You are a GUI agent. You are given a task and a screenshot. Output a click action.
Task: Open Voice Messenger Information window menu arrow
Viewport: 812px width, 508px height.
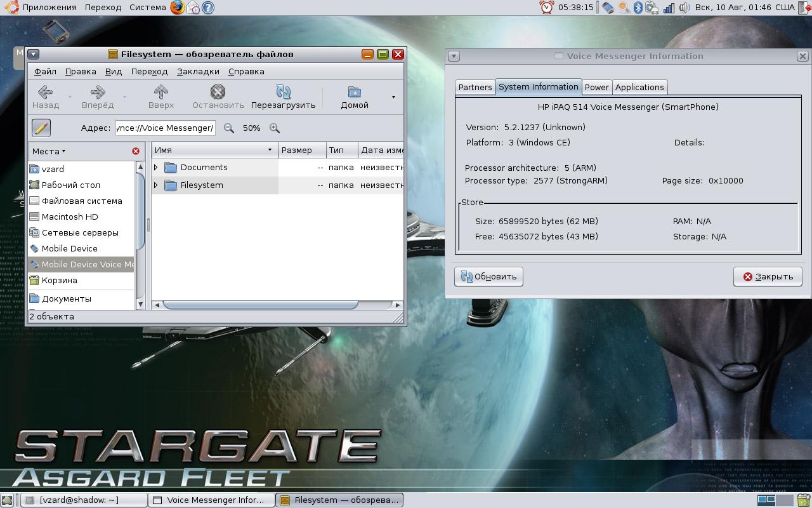click(x=453, y=56)
